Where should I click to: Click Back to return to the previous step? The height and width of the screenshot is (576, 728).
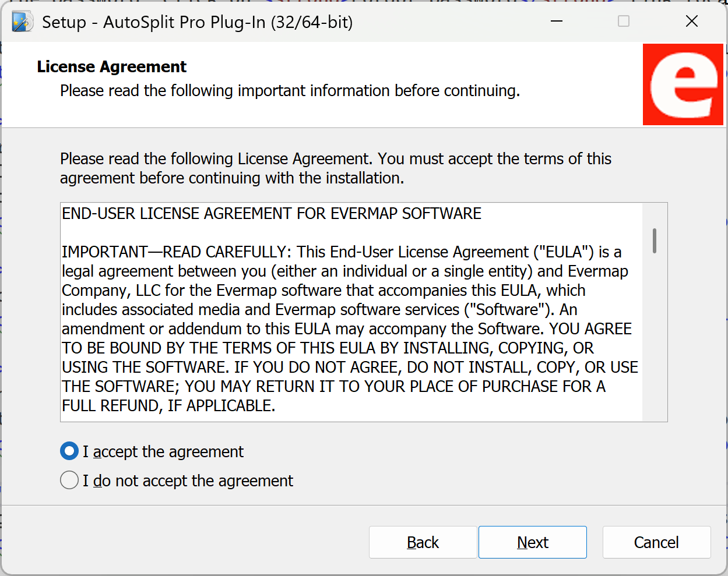point(423,542)
